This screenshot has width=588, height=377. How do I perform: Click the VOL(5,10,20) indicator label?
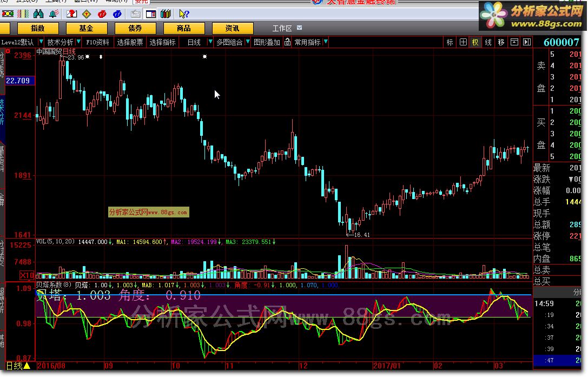(55, 242)
